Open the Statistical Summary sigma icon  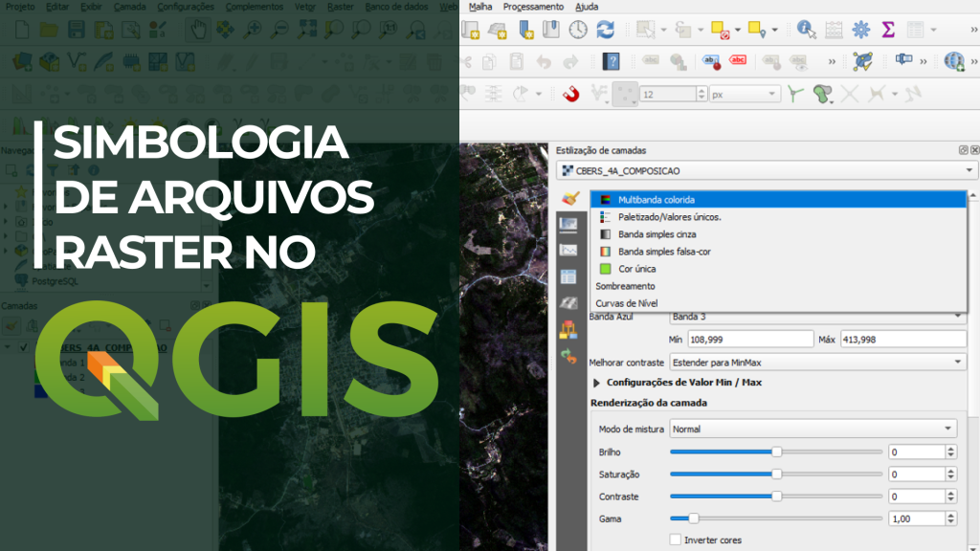(888, 30)
